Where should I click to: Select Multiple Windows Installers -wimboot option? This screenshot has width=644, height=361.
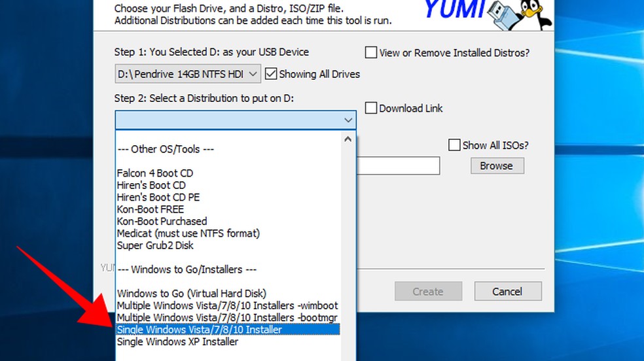click(x=227, y=305)
